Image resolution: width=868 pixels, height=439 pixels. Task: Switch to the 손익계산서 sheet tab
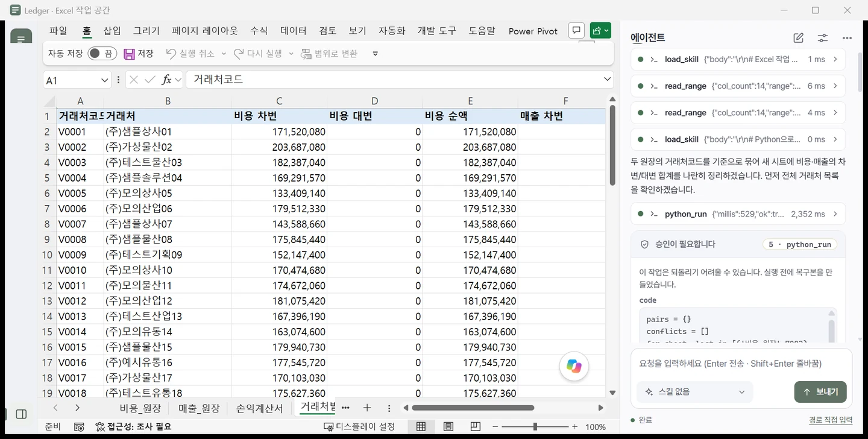260,408
